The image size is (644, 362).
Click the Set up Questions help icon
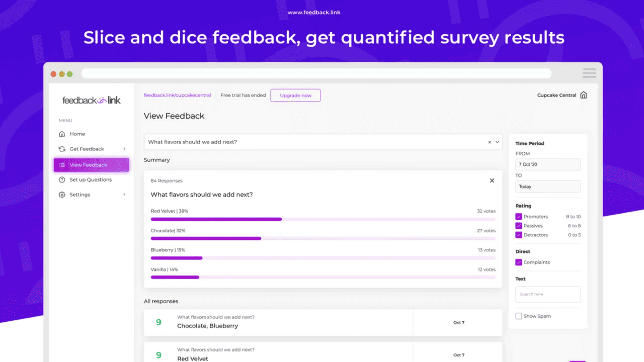(62, 180)
